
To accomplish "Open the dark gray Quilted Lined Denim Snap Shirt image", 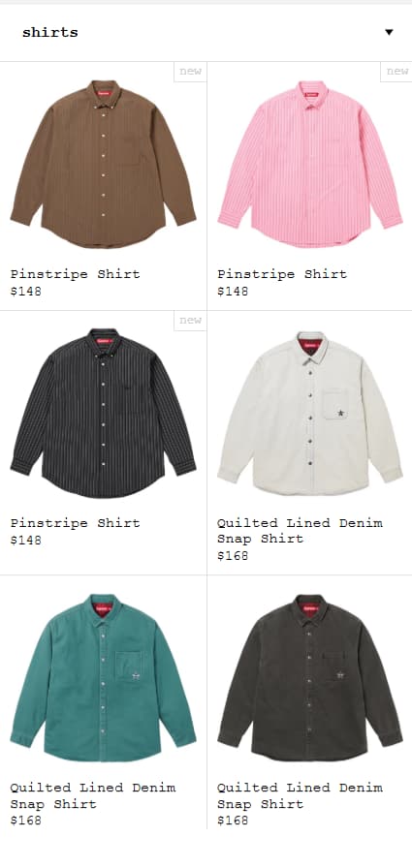I will click(x=310, y=678).
